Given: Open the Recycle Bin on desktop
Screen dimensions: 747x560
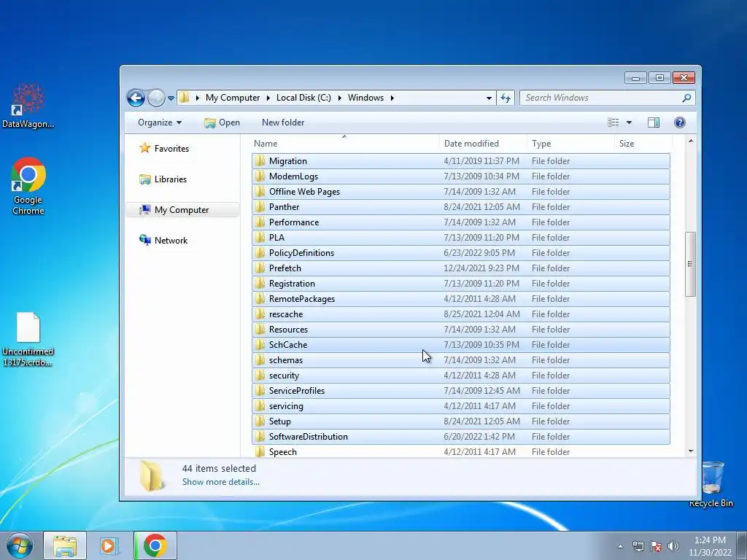Looking at the screenshot, I should coord(711,484).
